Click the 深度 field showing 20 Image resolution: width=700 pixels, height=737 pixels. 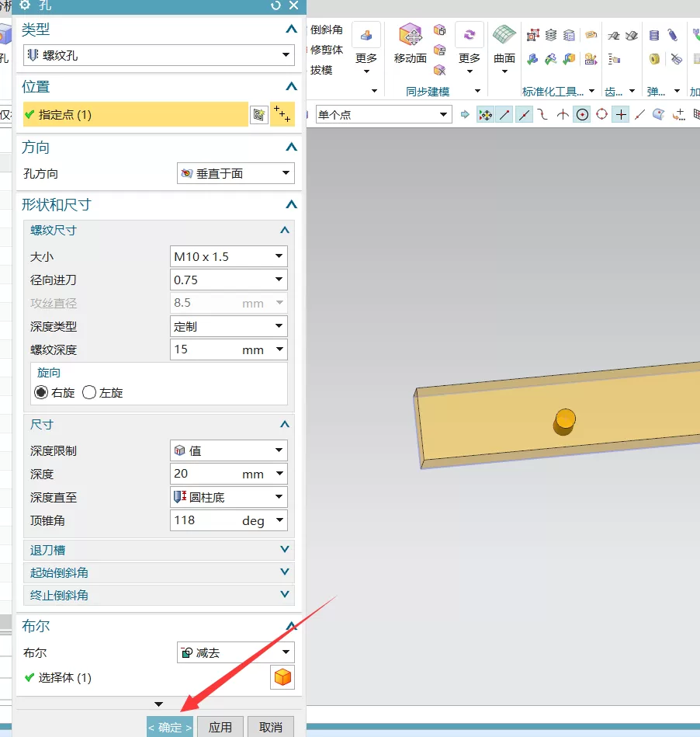pos(228,474)
